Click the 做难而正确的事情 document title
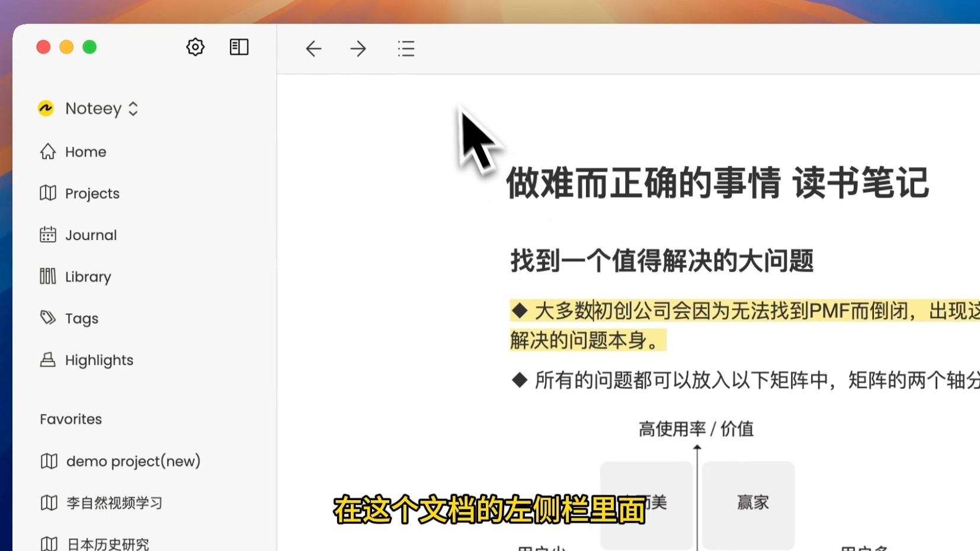This screenshot has height=551, width=980. coord(718,184)
